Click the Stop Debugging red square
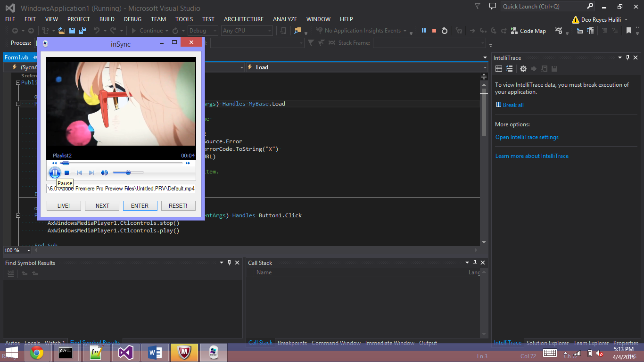644x362 pixels. [x=434, y=31]
